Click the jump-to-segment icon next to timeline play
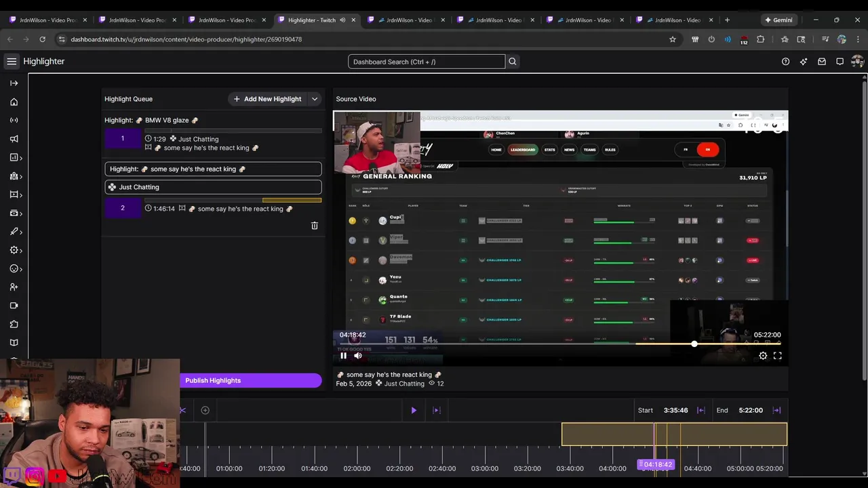 click(x=437, y=410)
